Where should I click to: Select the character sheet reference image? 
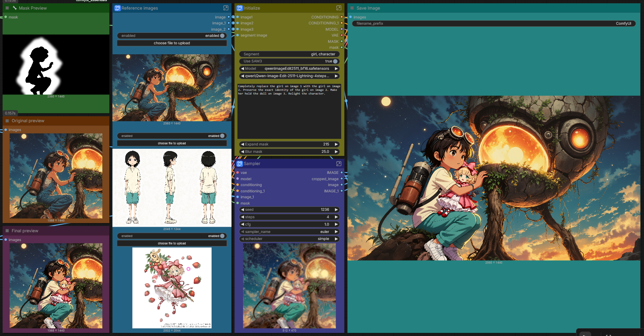(172, 188)
